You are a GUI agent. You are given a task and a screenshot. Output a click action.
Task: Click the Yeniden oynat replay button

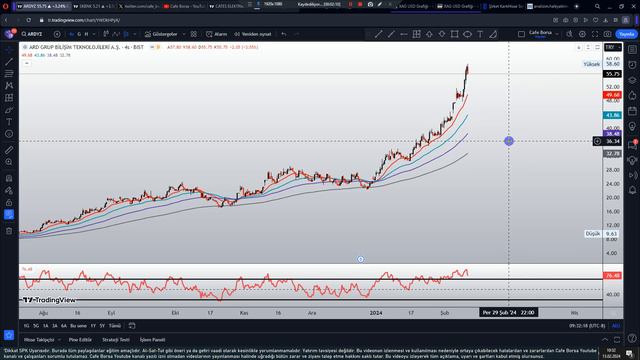click(253, 34)
